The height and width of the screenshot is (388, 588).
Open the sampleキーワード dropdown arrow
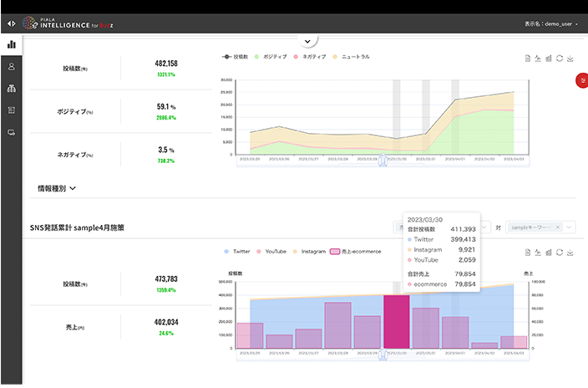click(x=569, y=227)
